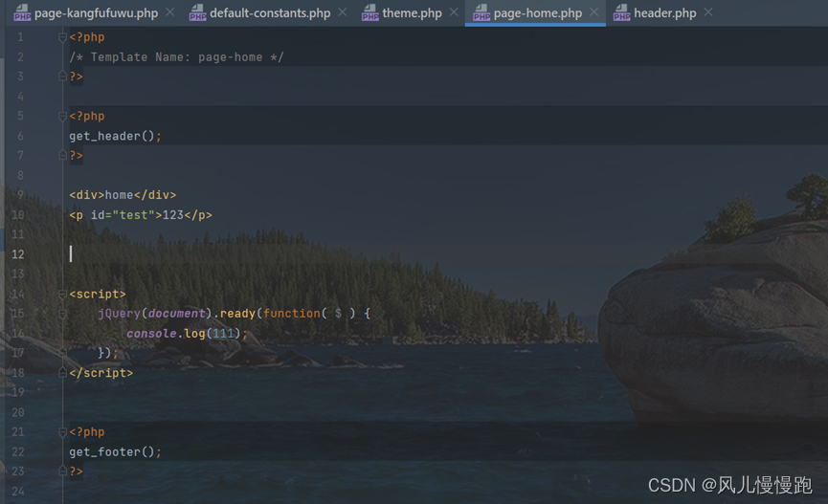Click line number 22 in gutter
Image resolution: width=828 pixels, height=504 pixels.
(x=18, y=451)
